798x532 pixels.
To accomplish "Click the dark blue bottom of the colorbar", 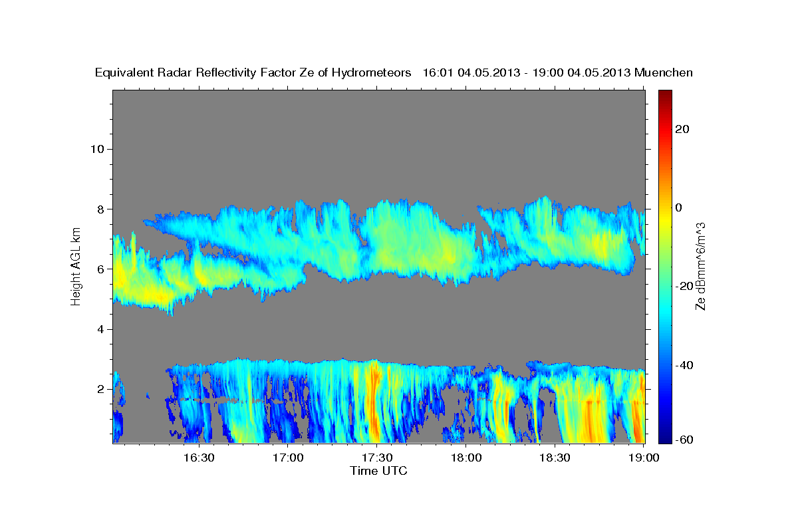I will (x=664, y=436).
